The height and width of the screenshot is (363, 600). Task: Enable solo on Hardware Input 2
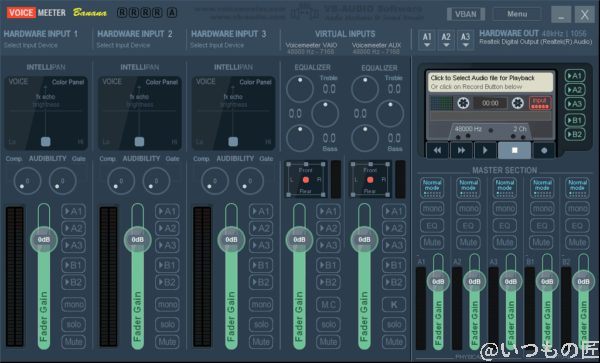[x=167, y=324]
